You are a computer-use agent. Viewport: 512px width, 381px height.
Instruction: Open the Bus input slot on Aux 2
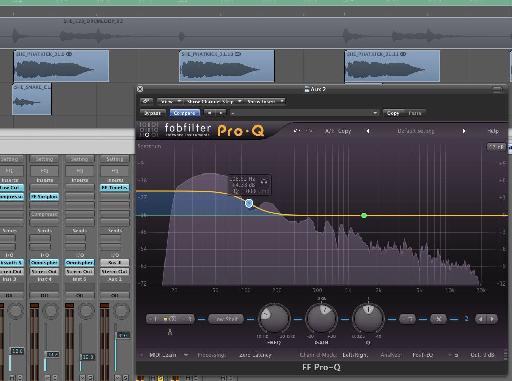click(x=114, y=263)
